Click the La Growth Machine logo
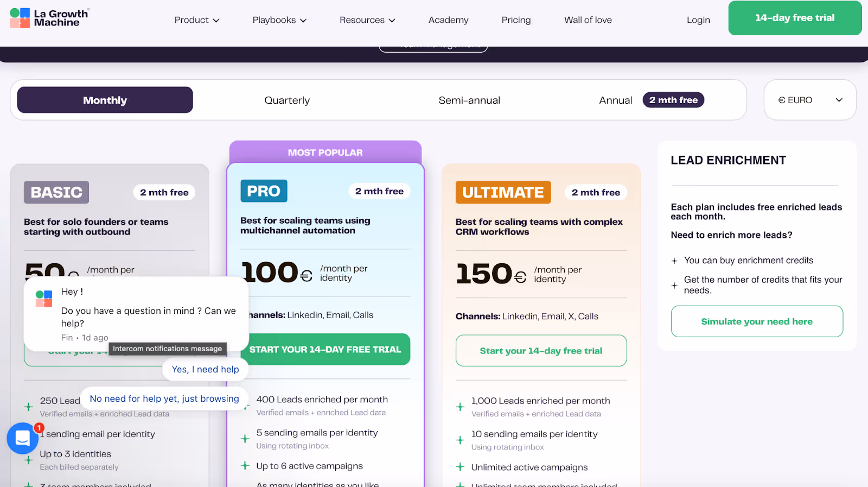Image resolution: width=868 pixels, height=487 pixels. click(x=49, y=18)
